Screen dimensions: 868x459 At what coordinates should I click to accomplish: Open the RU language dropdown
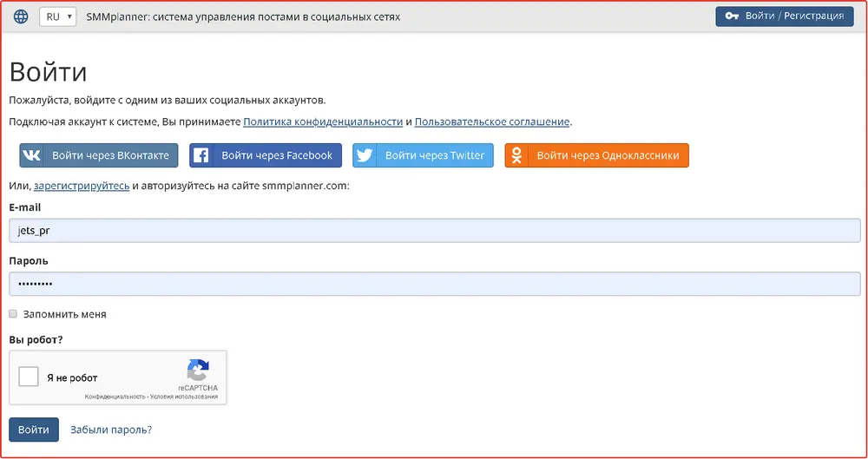click(x=58, y=16)
